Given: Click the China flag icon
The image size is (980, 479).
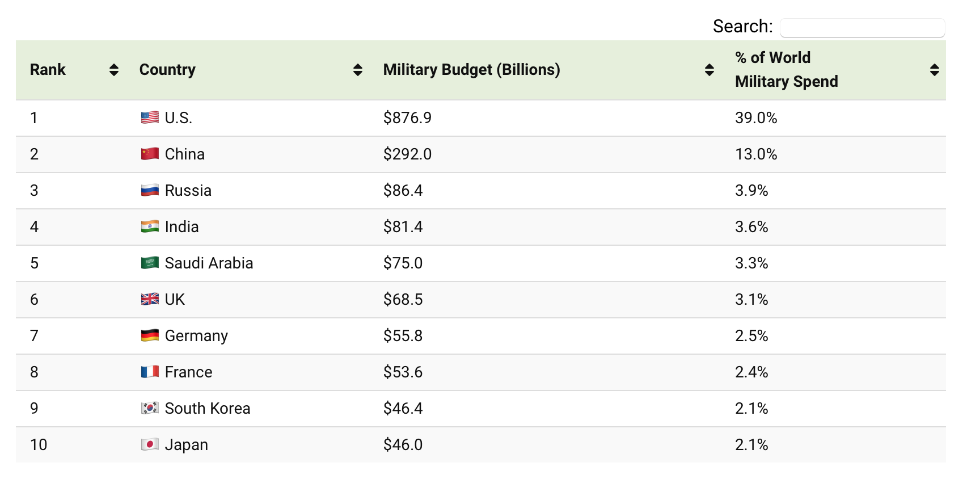Looking at the screenshot, I should tap(150, 154).
